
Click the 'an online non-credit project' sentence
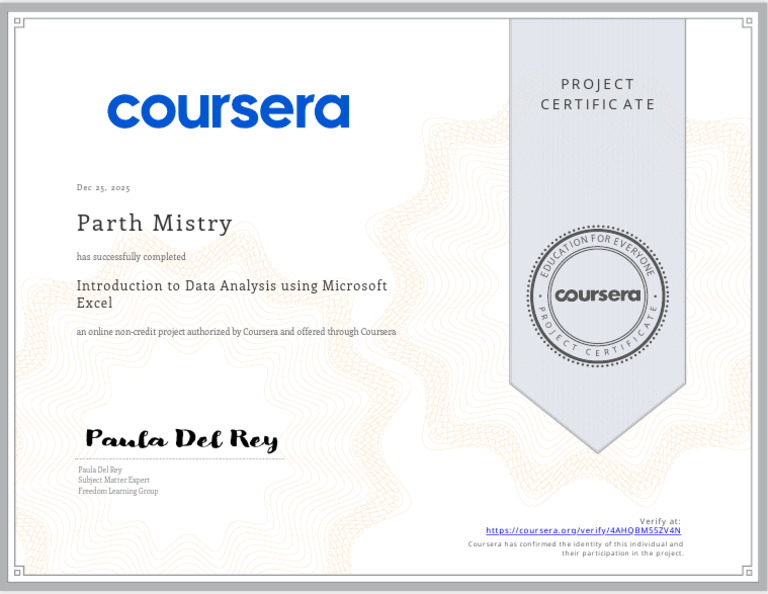point(236,332)
